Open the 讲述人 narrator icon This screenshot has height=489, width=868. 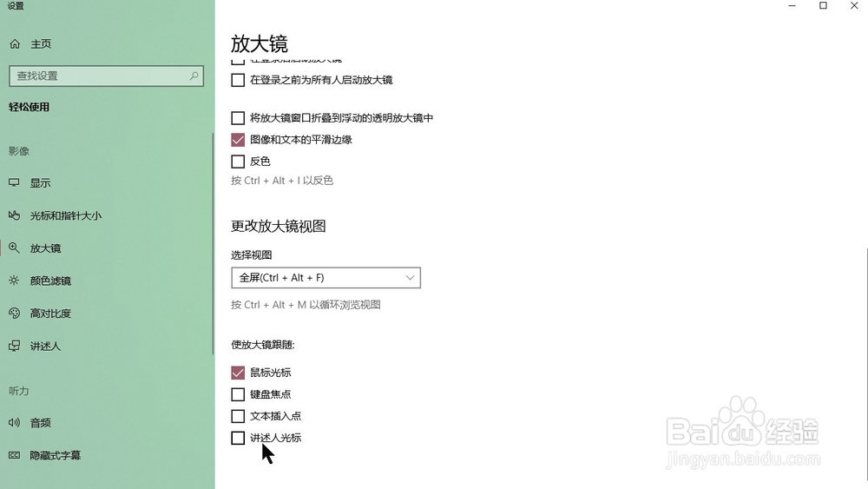tap(15, 346)
